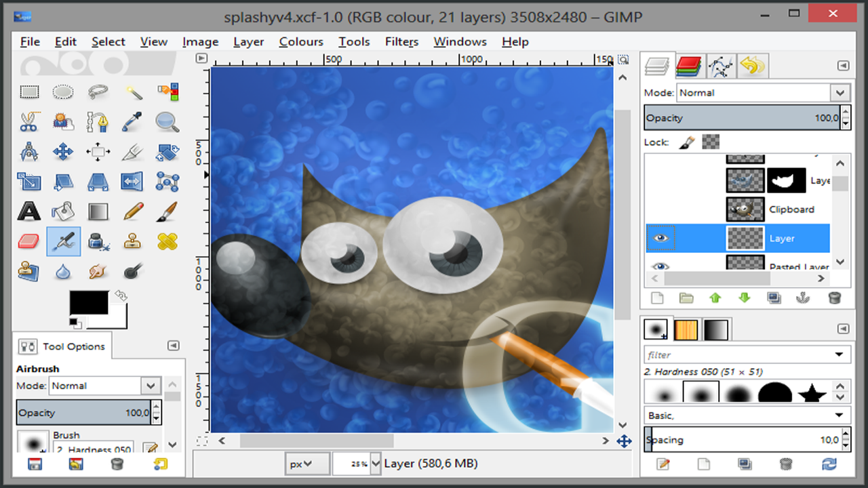Select the Move tool
868x488 pixels.
(x=63, y=152)
